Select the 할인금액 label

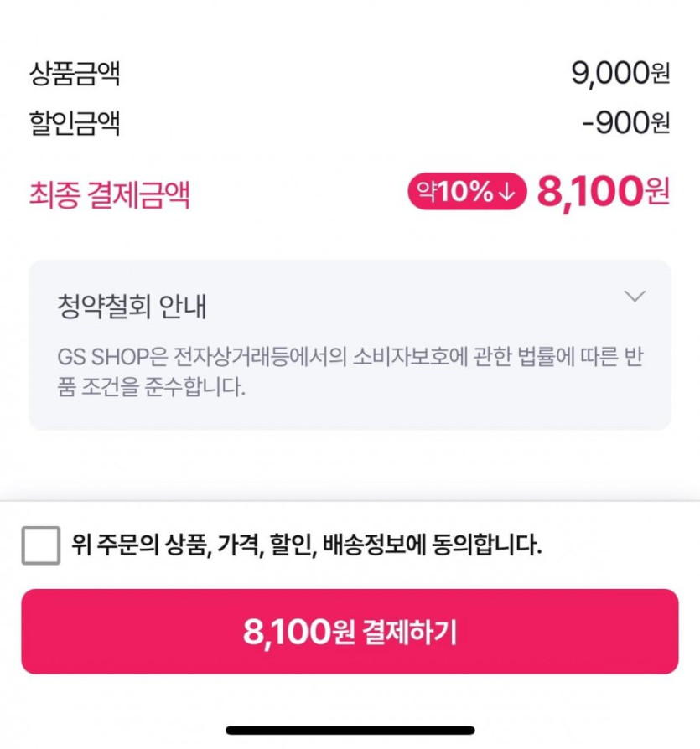click(75, 123)
